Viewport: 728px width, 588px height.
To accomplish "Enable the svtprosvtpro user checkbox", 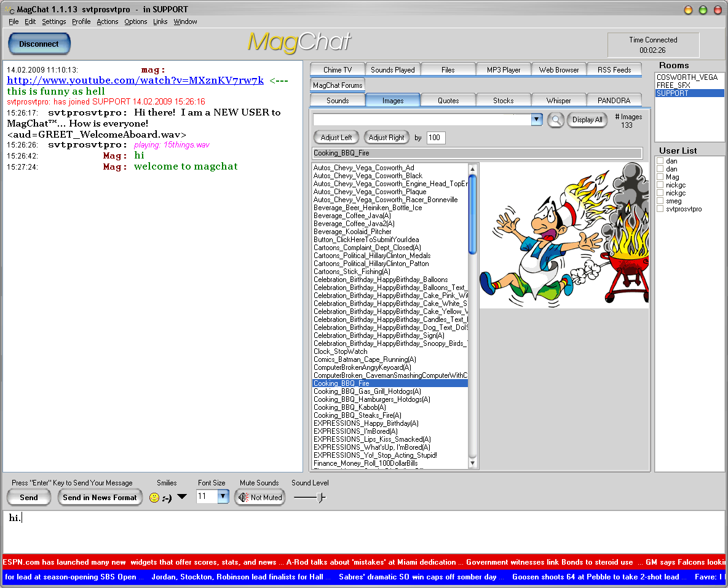I will 660,209.
